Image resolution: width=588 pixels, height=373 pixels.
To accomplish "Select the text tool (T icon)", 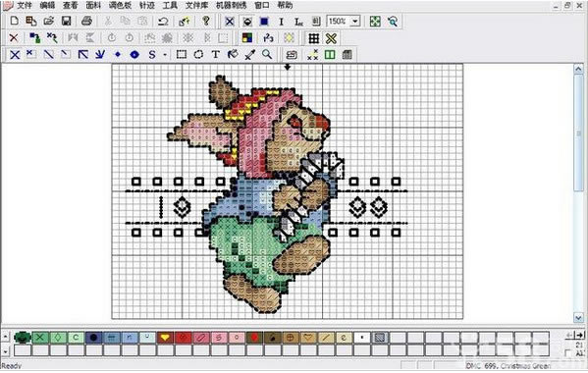I will [x=216, y=55].
